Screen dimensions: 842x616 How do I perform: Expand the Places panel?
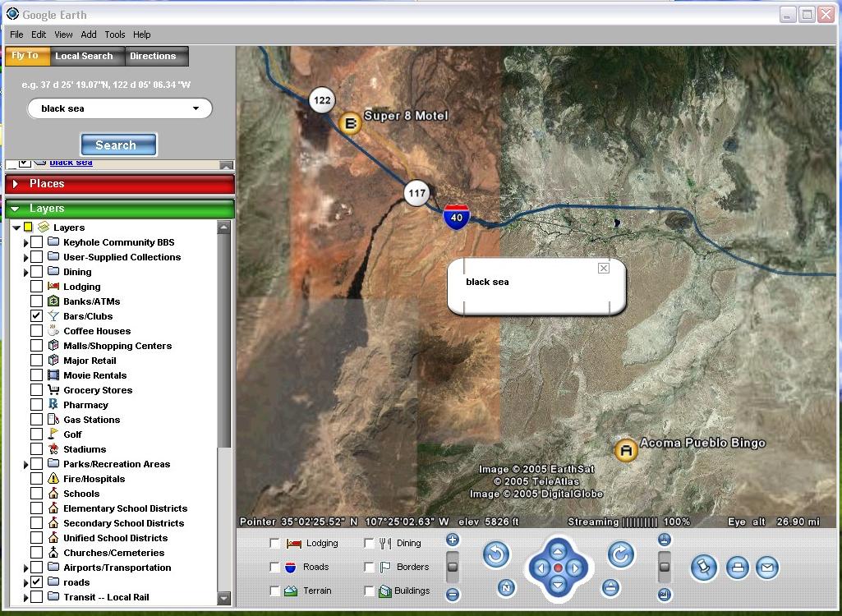(x=16, y=184)
